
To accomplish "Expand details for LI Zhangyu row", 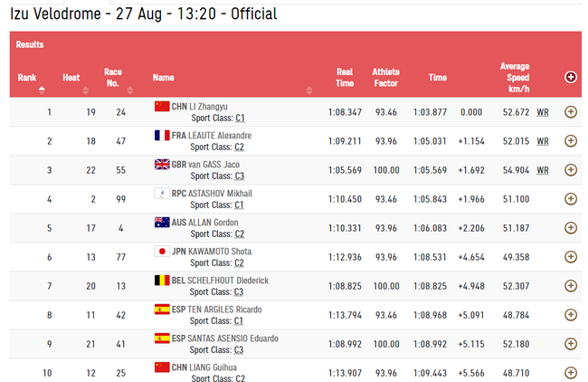I will point(571,112).
